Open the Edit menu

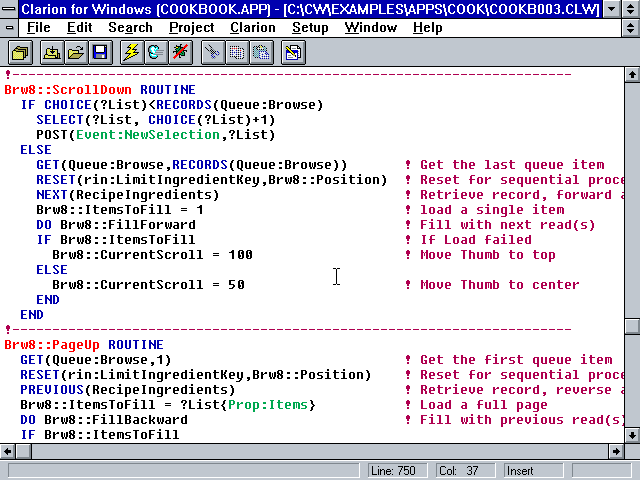coord(79,27)
